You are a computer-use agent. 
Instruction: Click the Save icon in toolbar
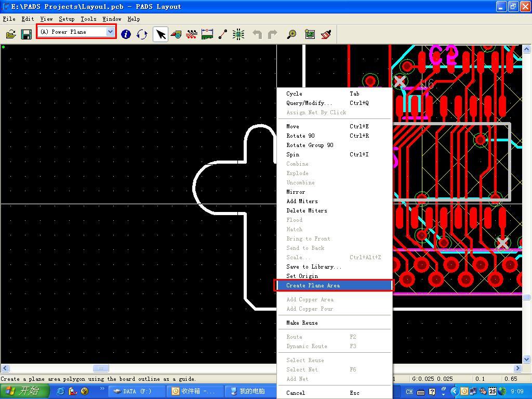click(26, 34)
